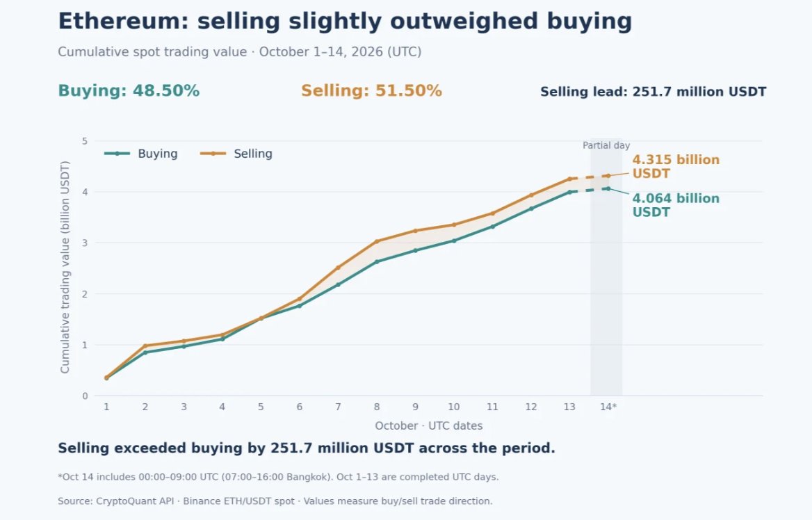Click the 14* x-axis tick label
Image resolution: width=812 pixels, height=520 pixels.
click(x=608, y=407)
